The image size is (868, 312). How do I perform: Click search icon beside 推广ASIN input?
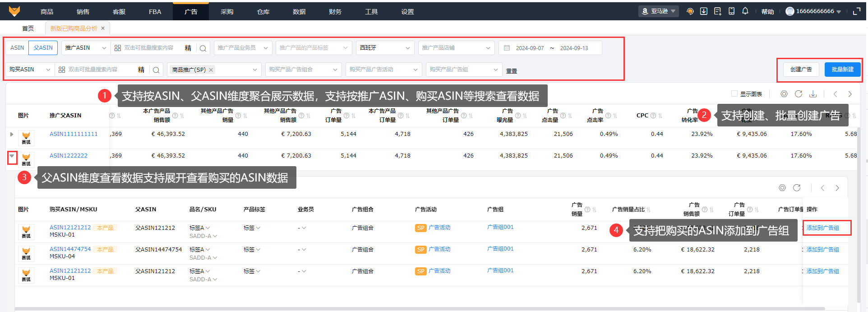[203, 48]
